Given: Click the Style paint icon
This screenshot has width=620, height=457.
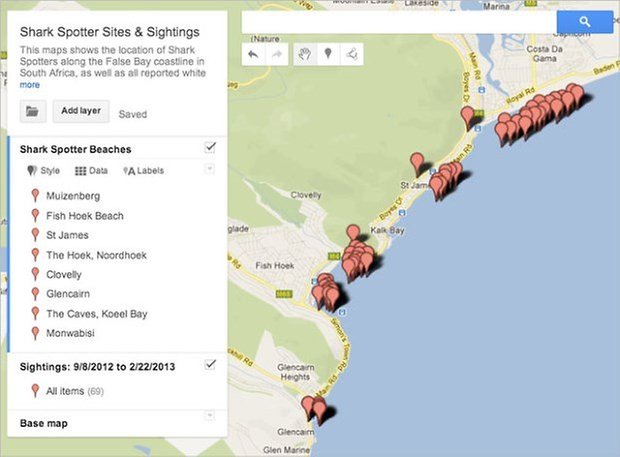Looking at the screenshot, I should pos(32,171).
